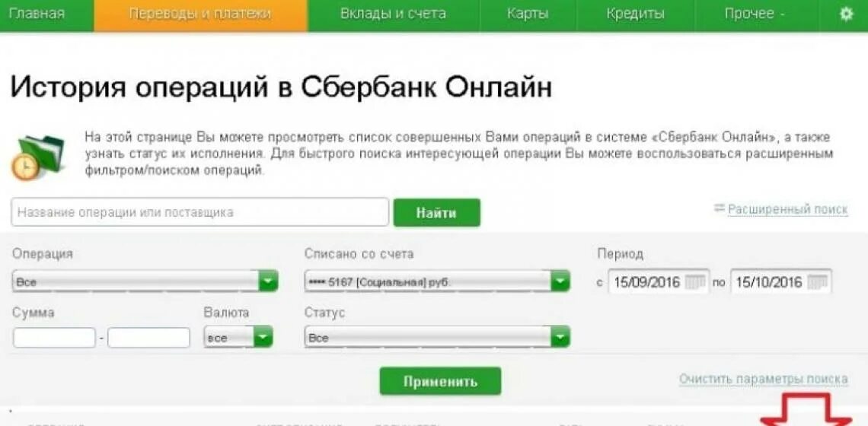The image size is (868, 426).
Task: Click the Период label
Action: pos(620,254)
